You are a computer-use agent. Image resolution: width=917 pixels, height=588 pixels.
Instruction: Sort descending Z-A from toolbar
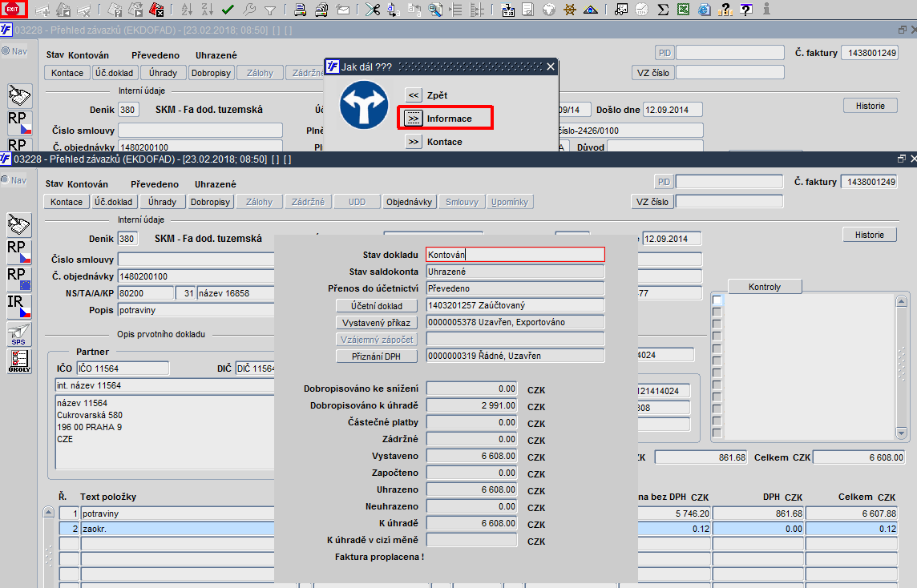coord(207,9)
